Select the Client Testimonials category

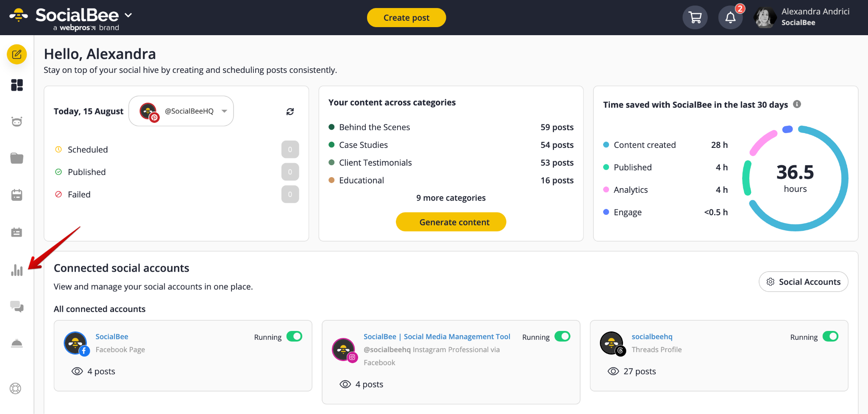tap(376, 163)
